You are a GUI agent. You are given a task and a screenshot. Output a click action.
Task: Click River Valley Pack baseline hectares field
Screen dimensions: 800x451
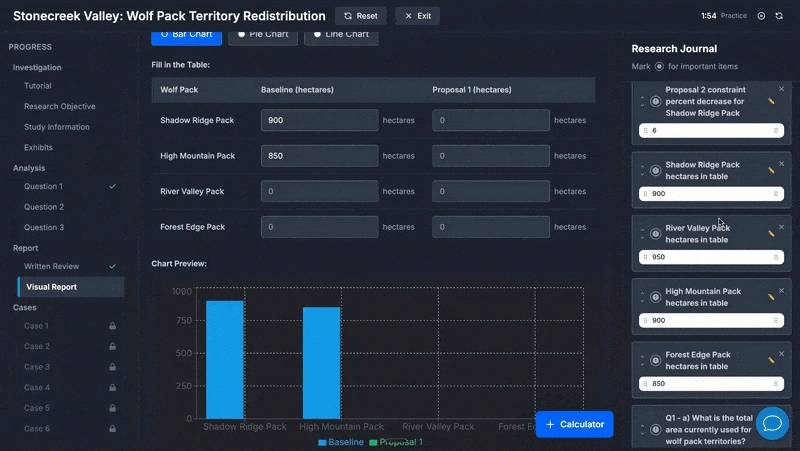(x=319, y=191)
